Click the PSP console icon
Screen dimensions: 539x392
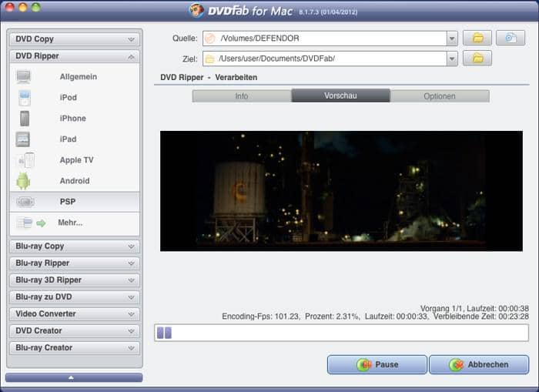(x=25, y=202)
